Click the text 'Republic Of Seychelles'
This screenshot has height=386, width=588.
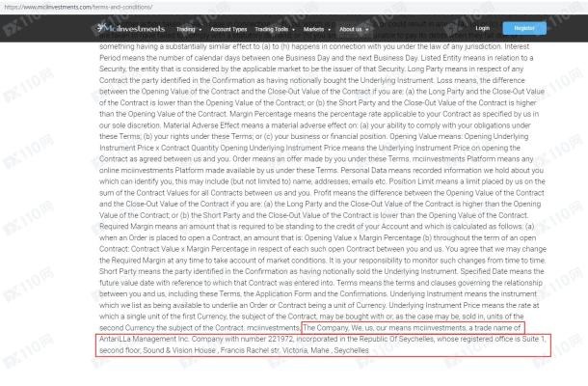pos(396,339)
